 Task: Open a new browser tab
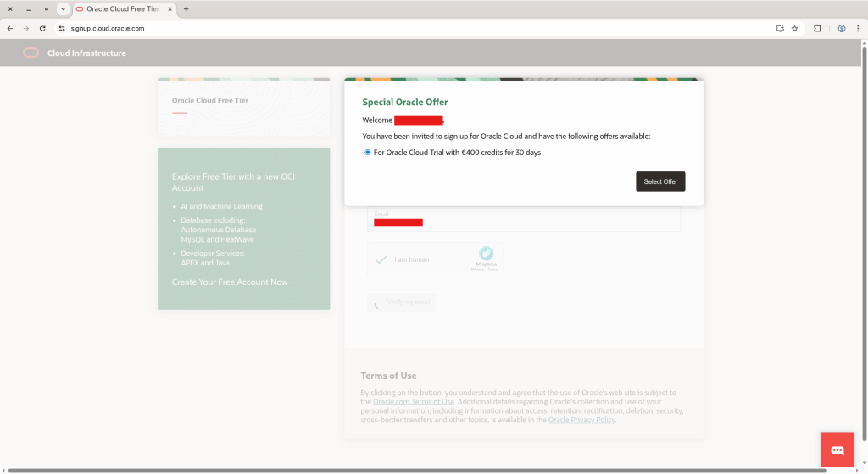186,8
